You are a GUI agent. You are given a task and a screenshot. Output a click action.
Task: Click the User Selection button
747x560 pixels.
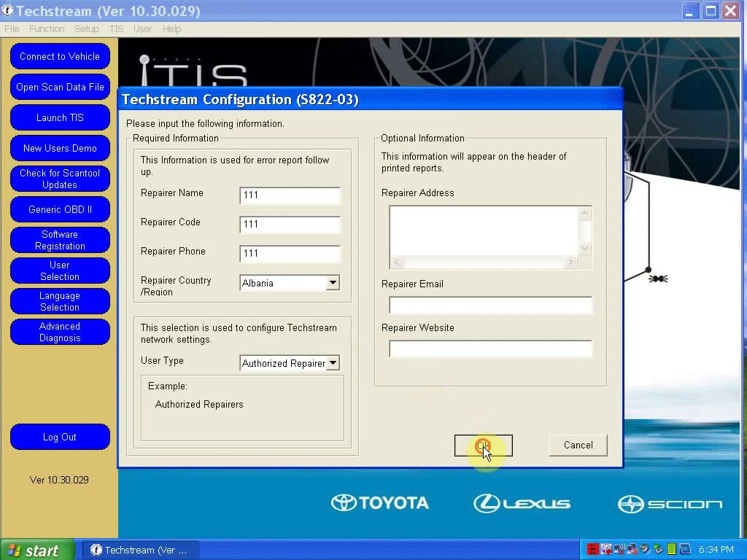(x=60, y=271)
